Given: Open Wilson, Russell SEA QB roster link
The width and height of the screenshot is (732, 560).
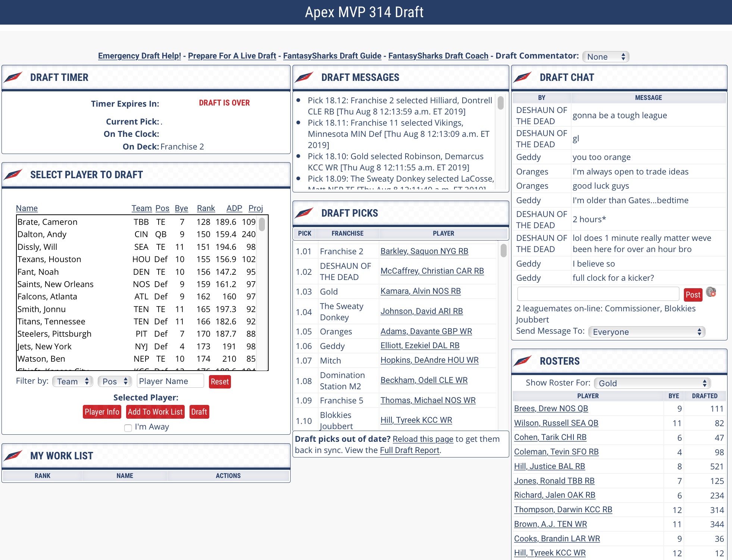Looking at the screenshot, I should pyautogui.click(x=556, y=423).
